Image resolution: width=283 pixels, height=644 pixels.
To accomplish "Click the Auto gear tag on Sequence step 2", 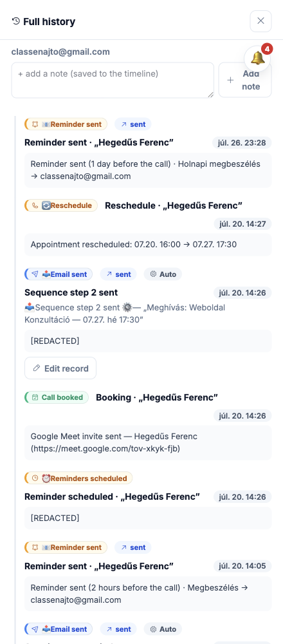I will tap(163, 274).
